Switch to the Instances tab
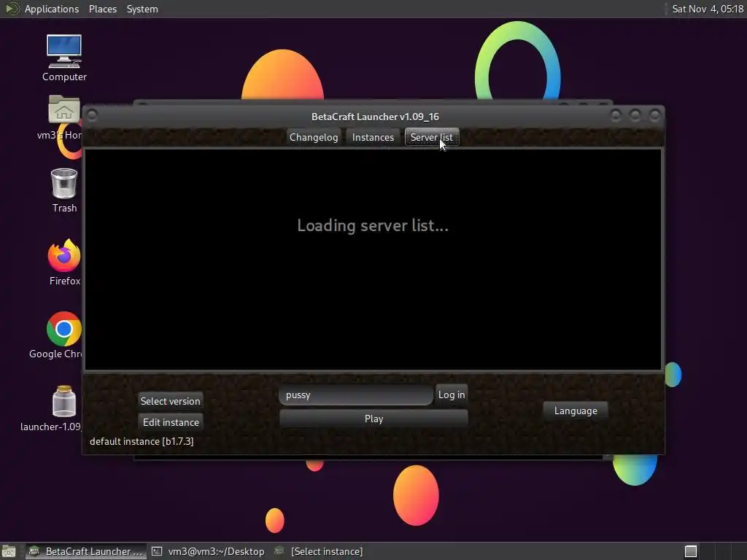Viewport: 747px width, 560px height. [x=373, y=137]
